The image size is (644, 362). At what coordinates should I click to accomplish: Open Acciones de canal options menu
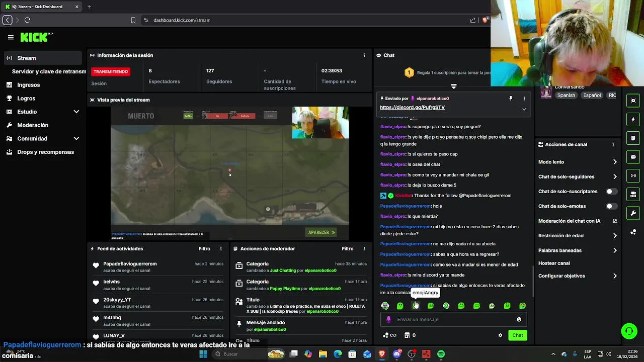click(x=613, y=144)
